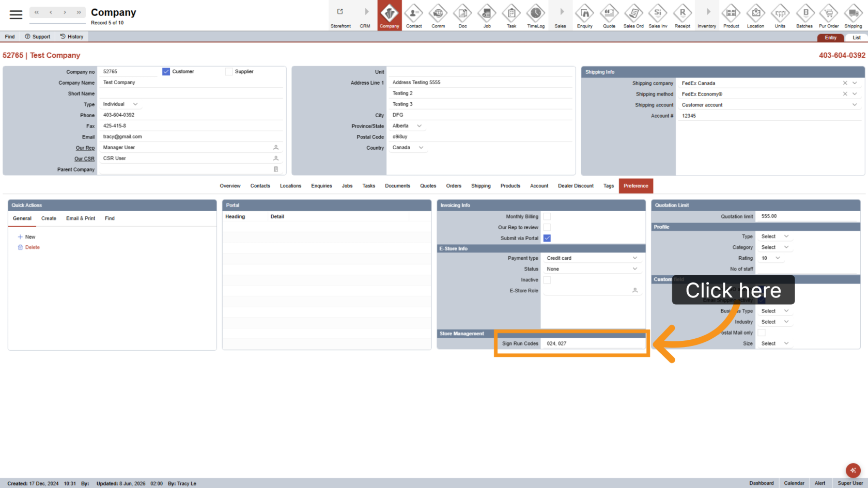Check the Supplier checkbox
The height and width of the screenshot is (488, 868).
click(x=229, y=72)
